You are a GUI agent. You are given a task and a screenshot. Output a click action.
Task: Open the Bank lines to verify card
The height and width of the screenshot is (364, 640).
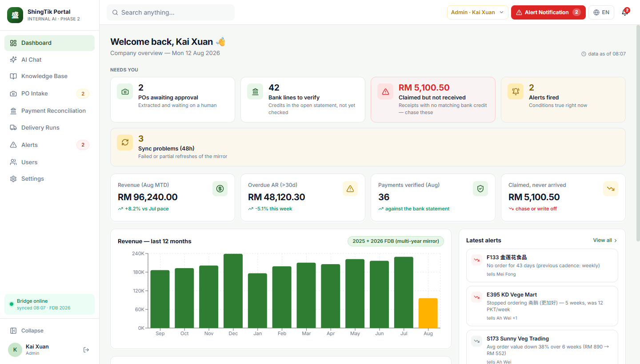[303, 100]
